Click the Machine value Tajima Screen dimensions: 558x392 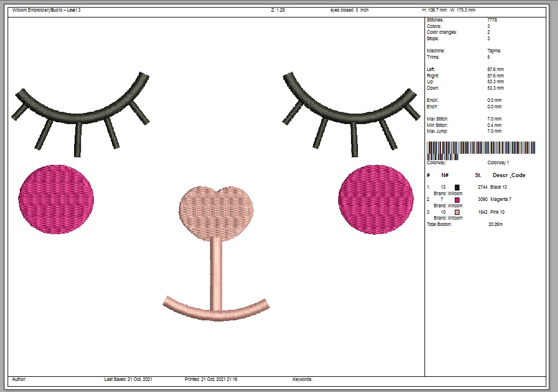pos(493,51)
